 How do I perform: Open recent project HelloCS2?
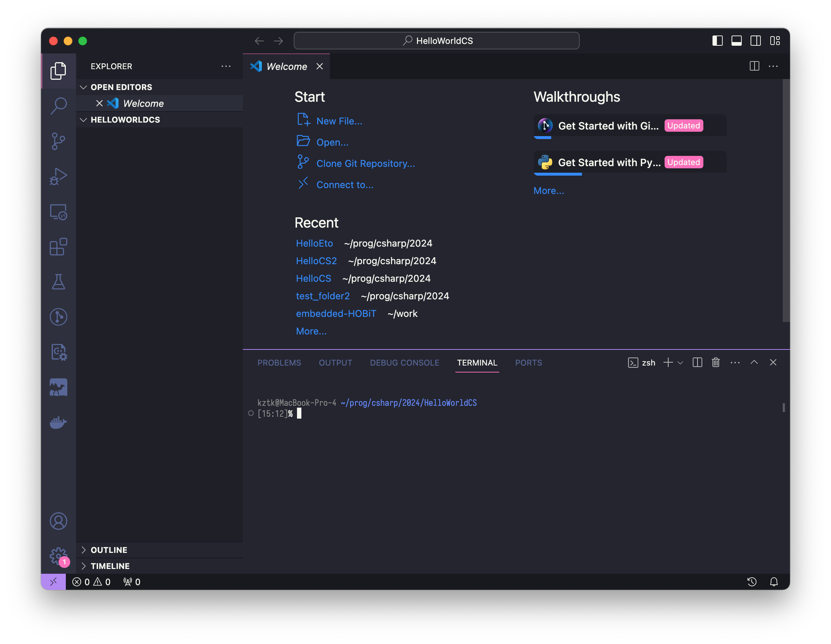click(x=316, y=261)
